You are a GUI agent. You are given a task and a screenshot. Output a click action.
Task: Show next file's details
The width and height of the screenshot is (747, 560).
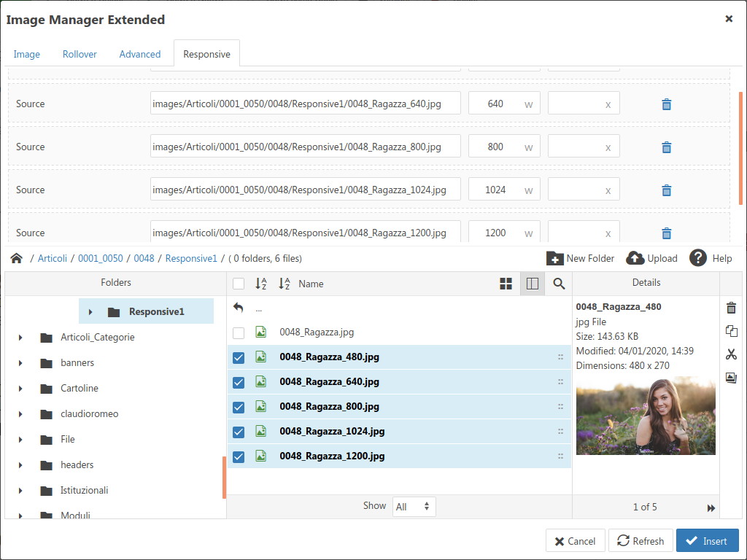[x=711, y=508]
